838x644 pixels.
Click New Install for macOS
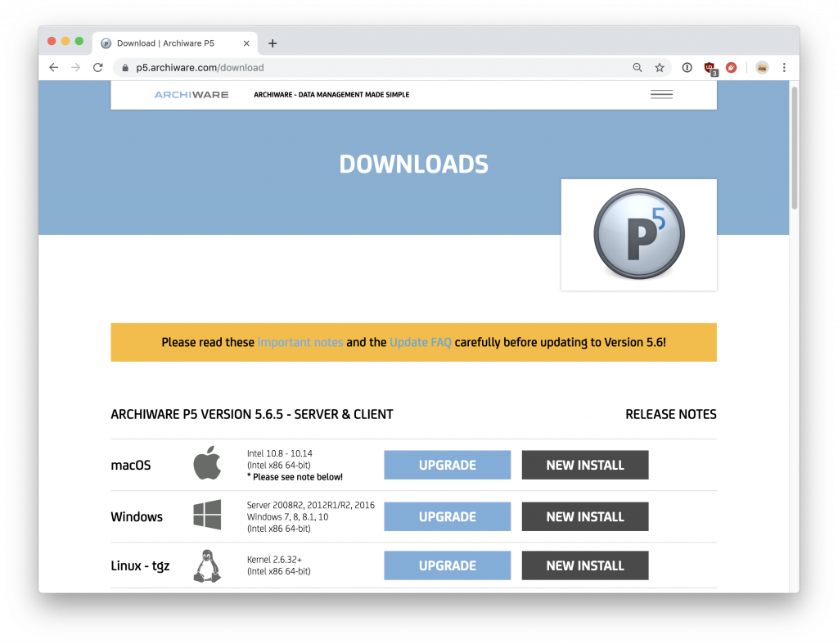585,465
